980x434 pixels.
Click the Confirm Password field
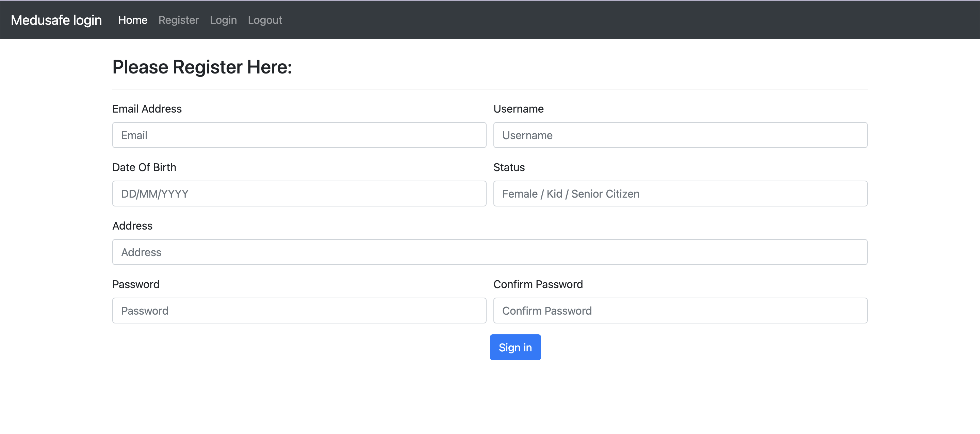click(680, 311)
